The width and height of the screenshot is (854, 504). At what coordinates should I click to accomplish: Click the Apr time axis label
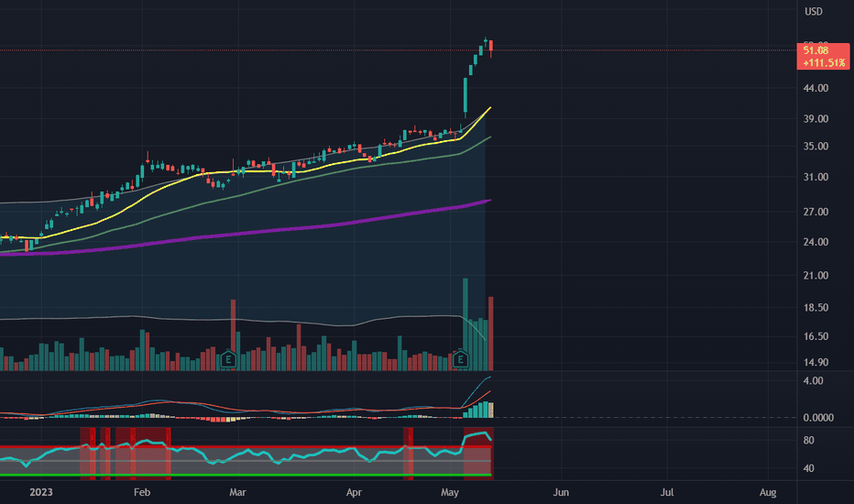tap(354, 492)
